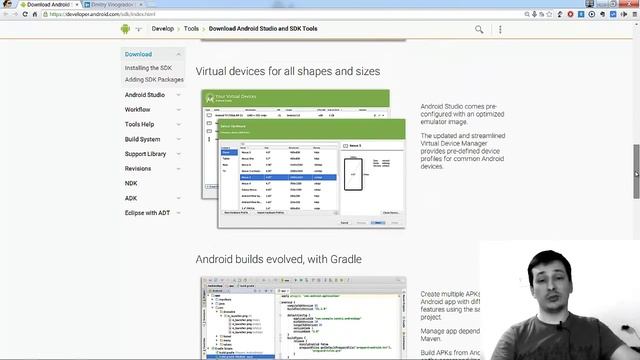Click the blue checkmark extension icon

tap(613, 14)
